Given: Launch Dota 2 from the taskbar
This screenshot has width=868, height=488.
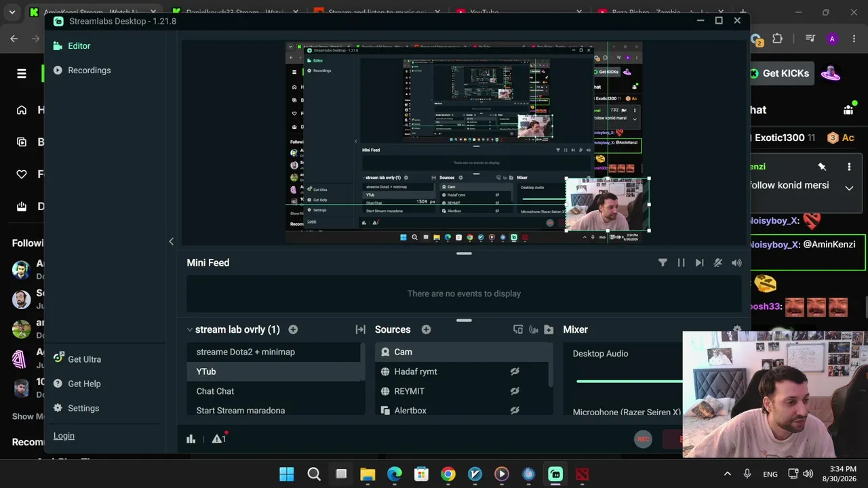Looking at the screenshot, I should point(583,474).
